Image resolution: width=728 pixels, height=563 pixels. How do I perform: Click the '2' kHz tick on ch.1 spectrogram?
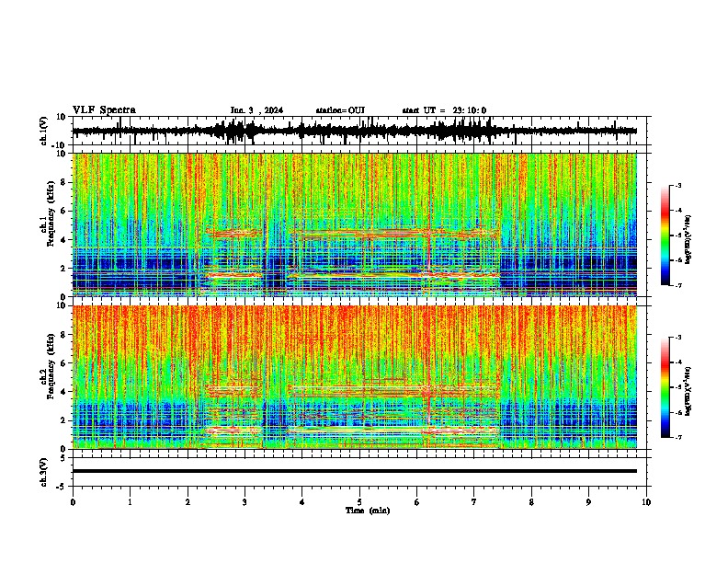[x=63, y=269]
